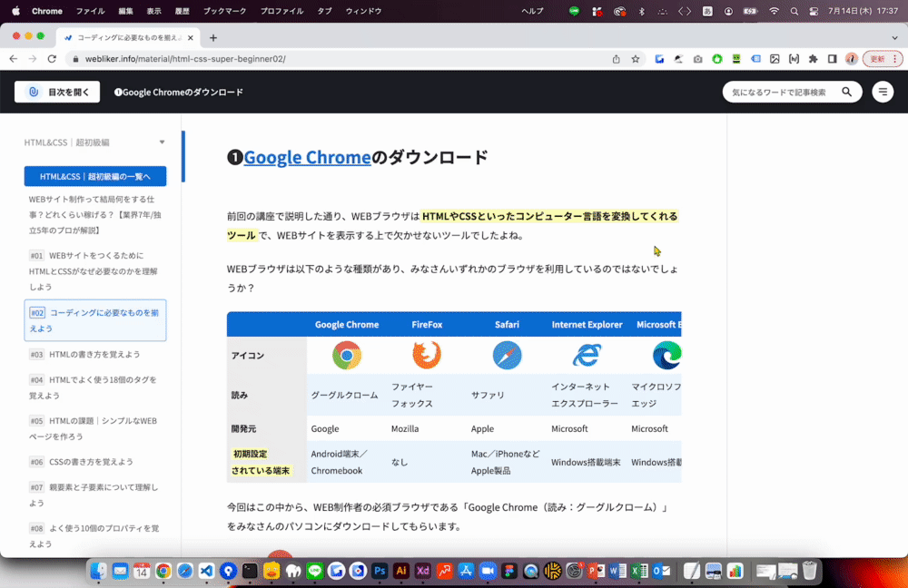Screen dimensions: 908x588
Task: Click the address bar URL webliker.info
Action: (x=185, y=59)
